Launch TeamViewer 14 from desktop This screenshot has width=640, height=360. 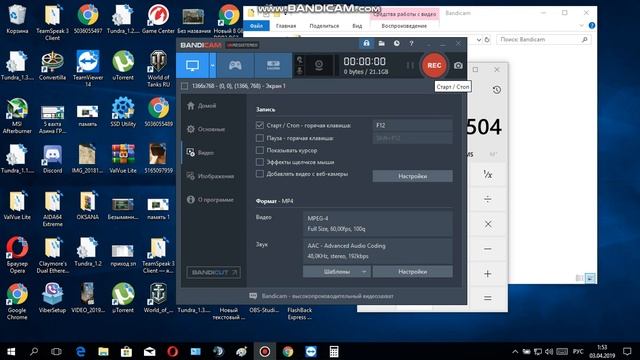click(x=88, y=68)
